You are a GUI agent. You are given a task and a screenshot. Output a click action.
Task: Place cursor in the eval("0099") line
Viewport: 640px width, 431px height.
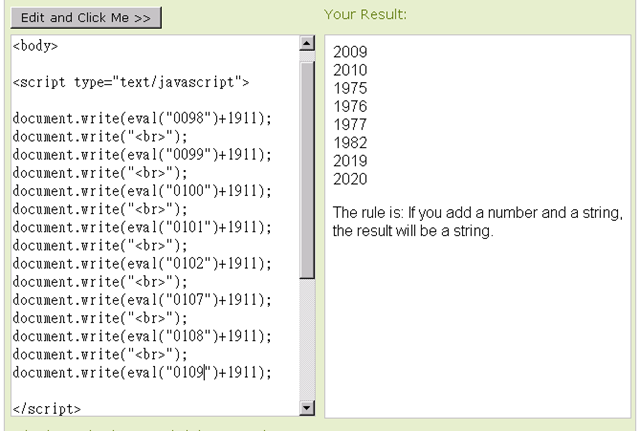[x=142, y=155]
